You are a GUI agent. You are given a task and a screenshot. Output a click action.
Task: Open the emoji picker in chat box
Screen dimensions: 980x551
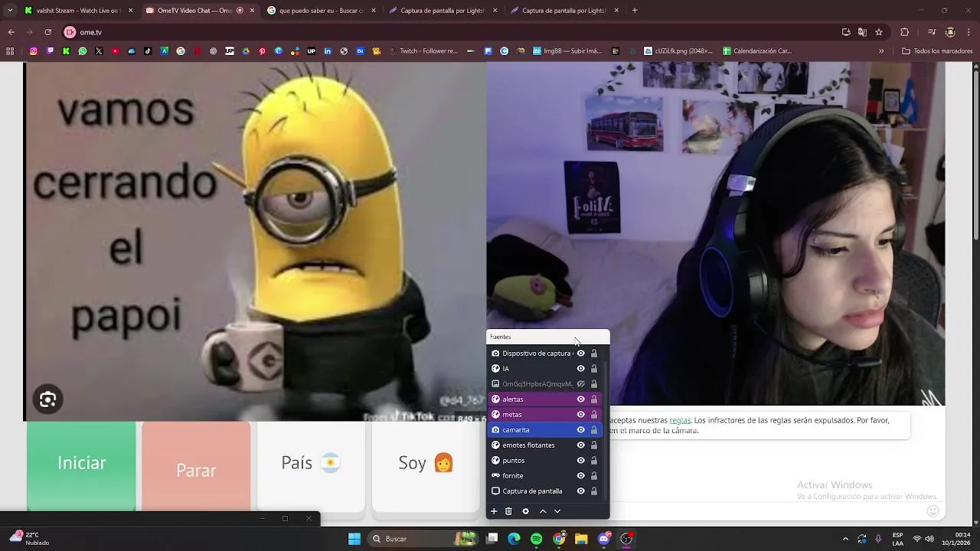[933, 511]
